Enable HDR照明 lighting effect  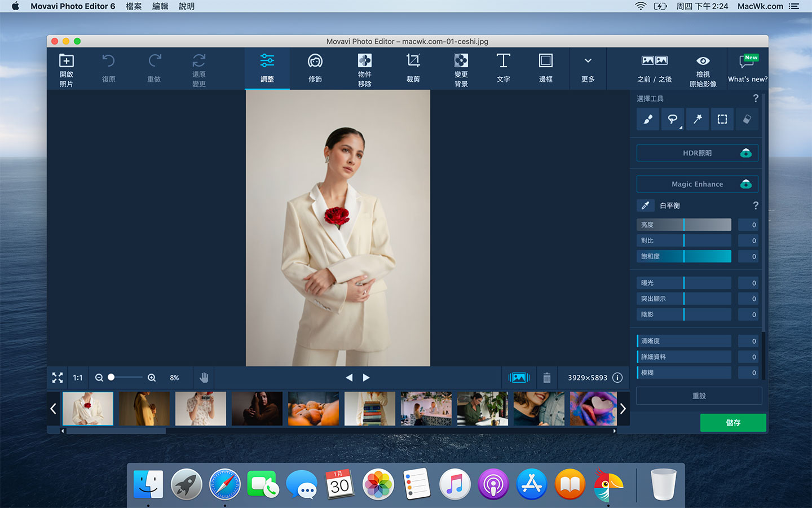pyautogui.click(x=698, y=152)
